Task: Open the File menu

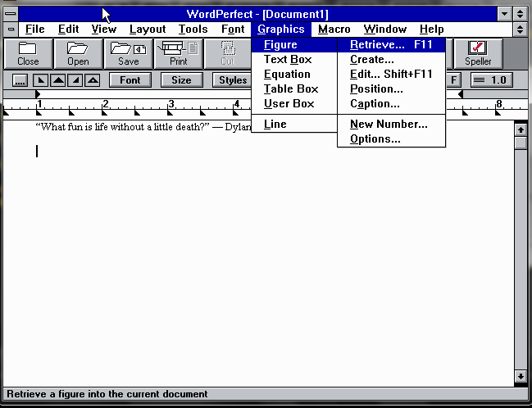Action: (x=35, y=29)
